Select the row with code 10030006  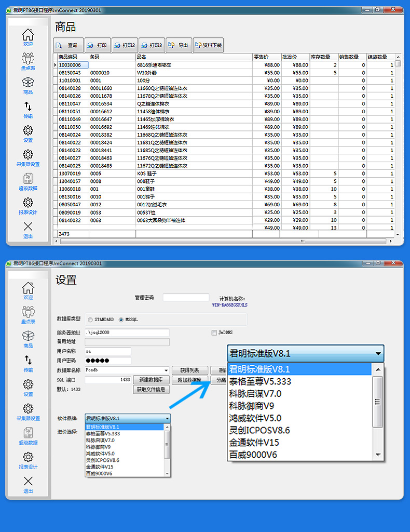(224, 65)
